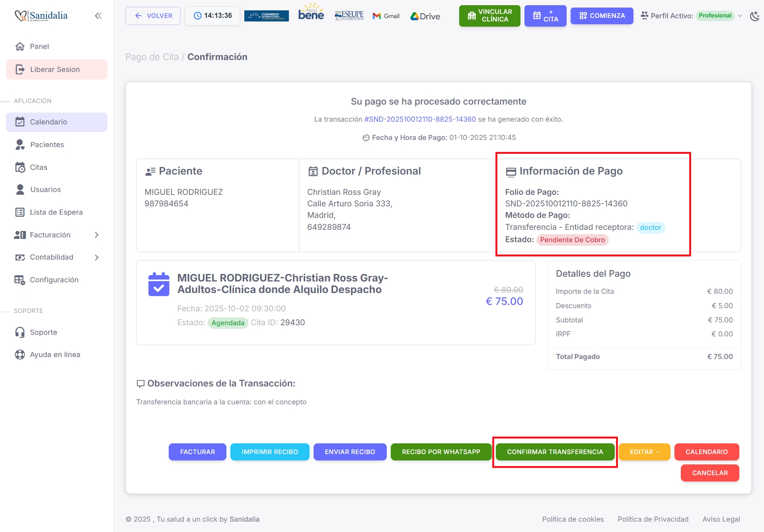Open the Editar dropdown button
Image resolution: width=764 pixels, height=532 pixels.
pyautogui.click(x=644, y=452)
